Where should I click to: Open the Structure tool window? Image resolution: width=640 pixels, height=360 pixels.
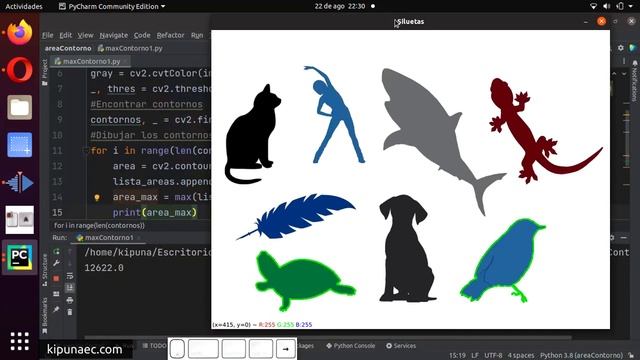[x=44, y=270]
